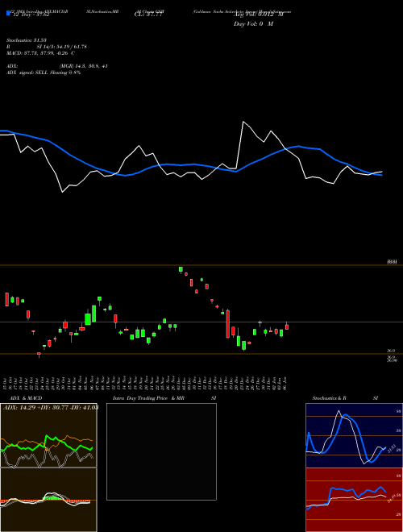
Task: Click the empty Intra Day Trading Price box
Action: coord(161,451)
